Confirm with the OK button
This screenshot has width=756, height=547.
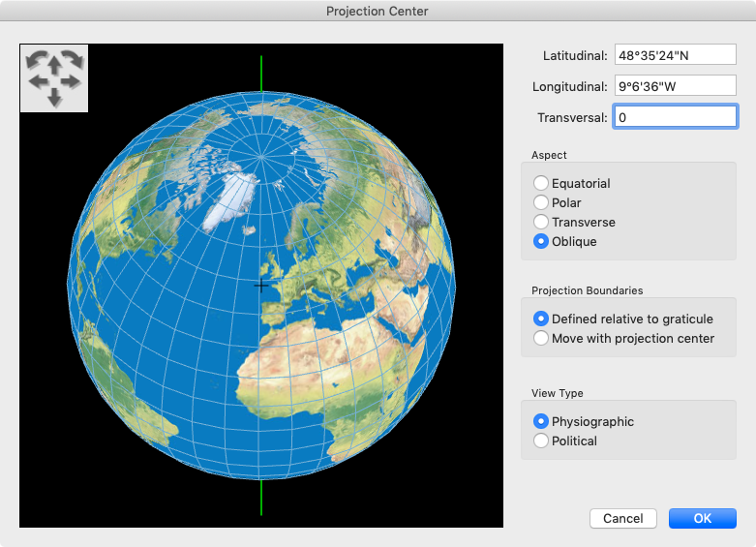702,518
